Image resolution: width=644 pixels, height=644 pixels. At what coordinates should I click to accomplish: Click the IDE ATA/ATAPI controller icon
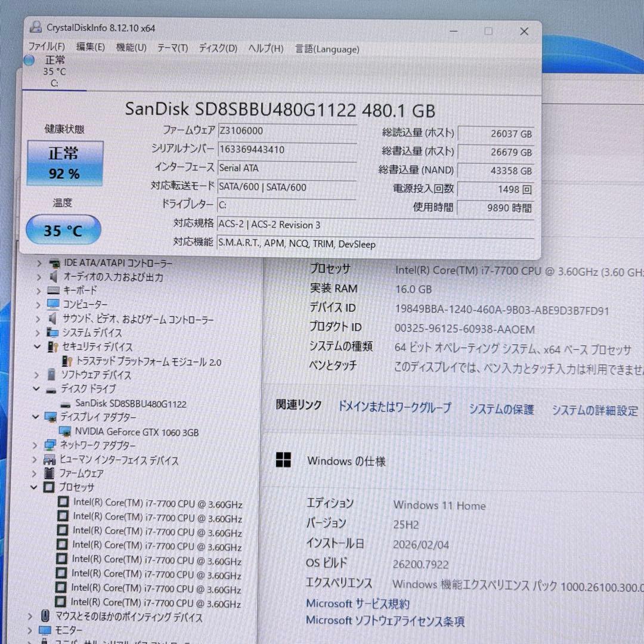(54, 263)
